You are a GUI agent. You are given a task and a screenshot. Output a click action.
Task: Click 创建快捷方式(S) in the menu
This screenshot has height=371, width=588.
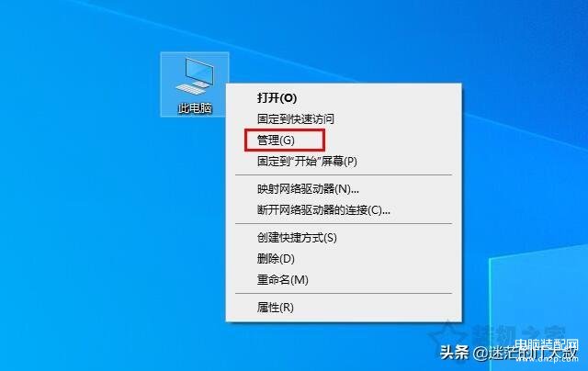coord(297,238)
